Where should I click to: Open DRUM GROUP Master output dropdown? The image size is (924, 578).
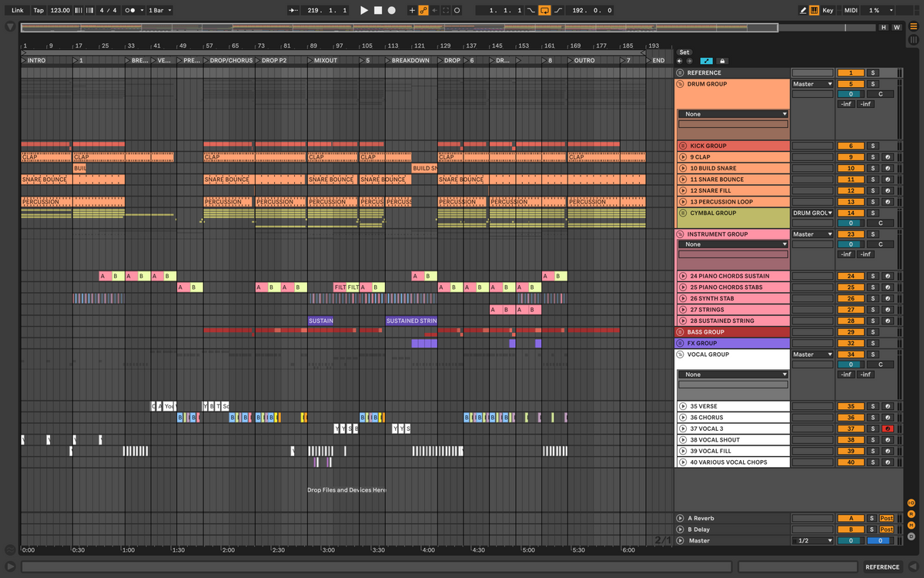(x=812, y=84)
